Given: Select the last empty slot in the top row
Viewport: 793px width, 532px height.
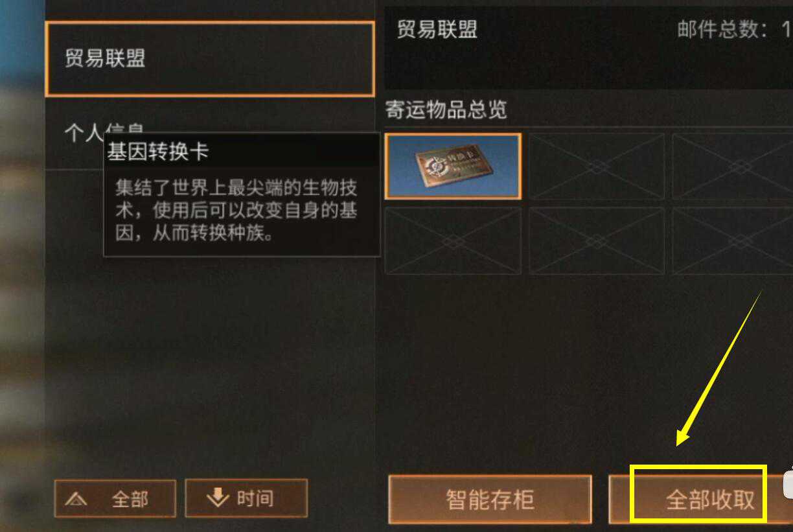Looking at the screenshot, I should coord(733,166).
